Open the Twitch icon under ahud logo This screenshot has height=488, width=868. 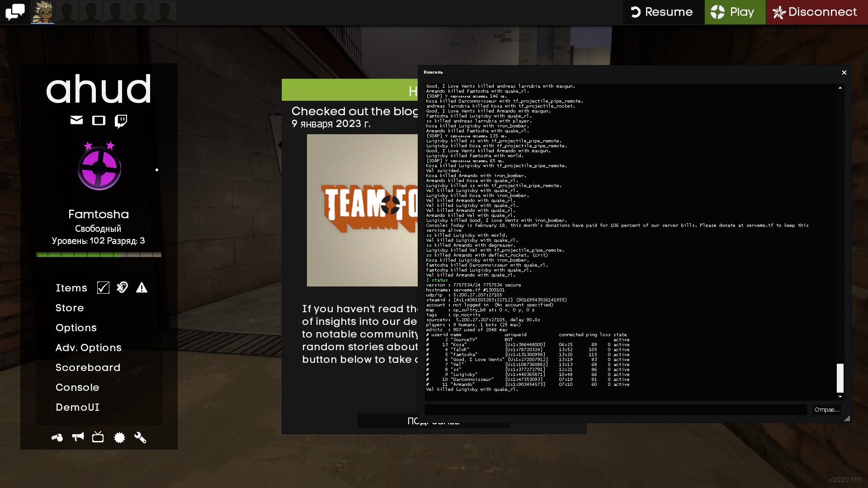(121, 121)
